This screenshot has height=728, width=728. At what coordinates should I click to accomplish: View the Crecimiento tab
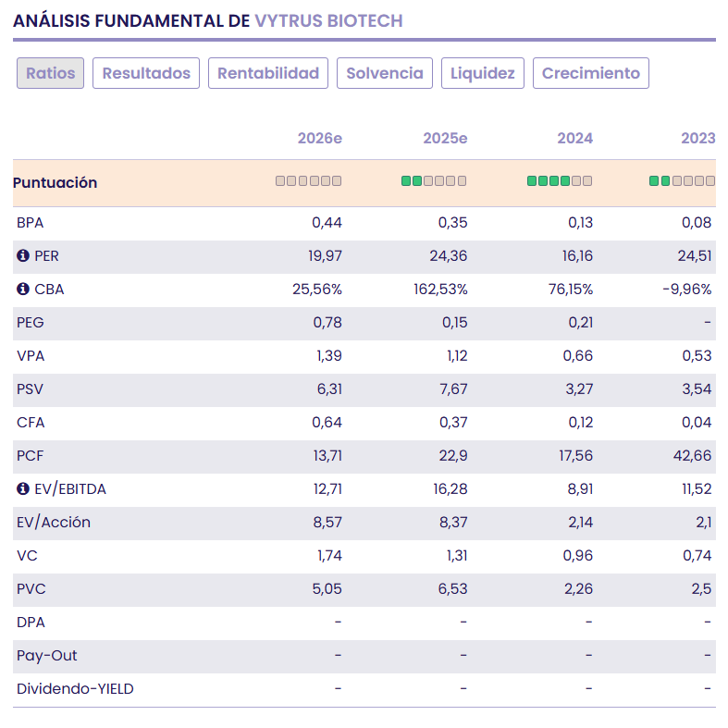click(591, 73)
